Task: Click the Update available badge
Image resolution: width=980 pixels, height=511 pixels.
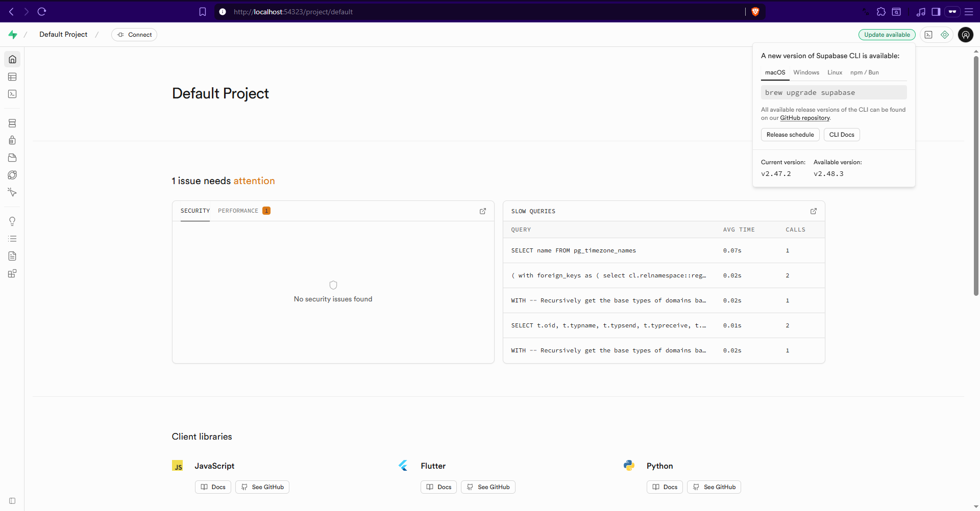Action: [x=887, y=35]
